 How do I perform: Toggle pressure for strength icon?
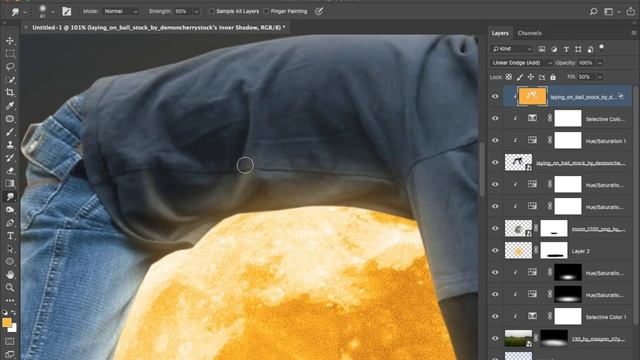click(319, 11)
